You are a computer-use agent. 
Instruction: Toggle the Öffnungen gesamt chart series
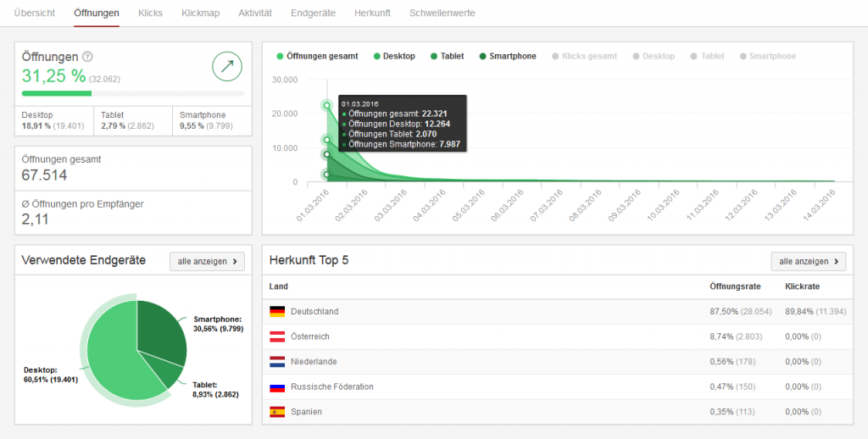click(x=318, y=56)
